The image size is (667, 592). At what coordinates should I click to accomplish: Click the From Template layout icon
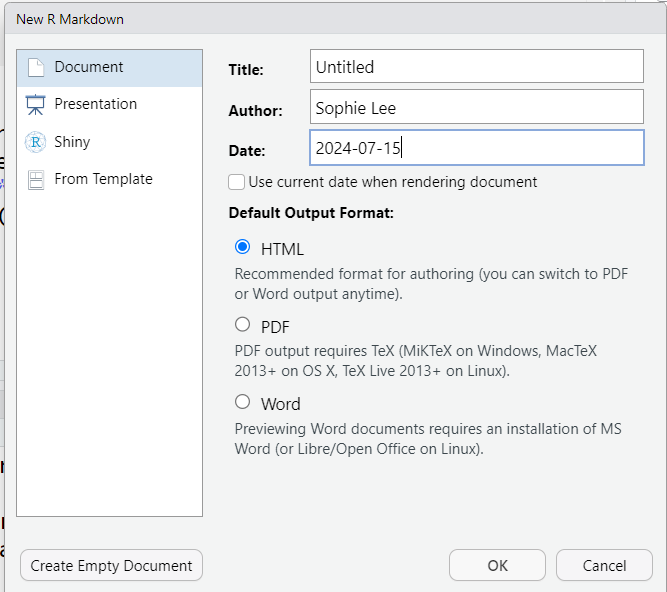coord(36,180)
